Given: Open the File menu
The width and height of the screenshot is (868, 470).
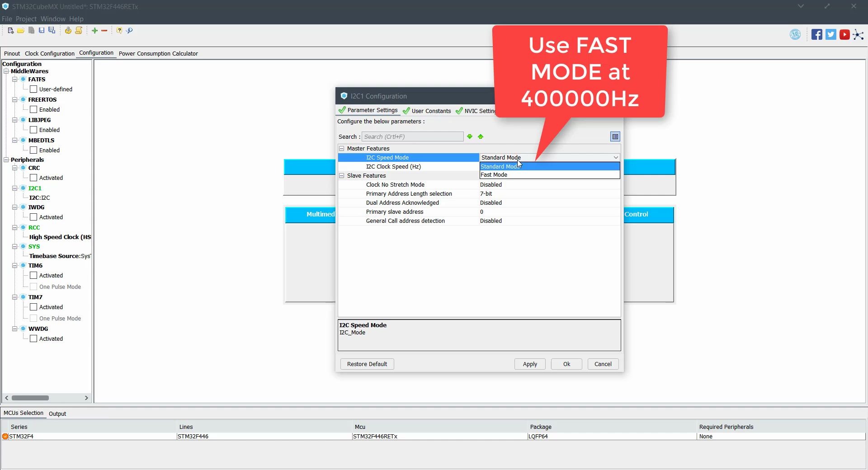Looking at the screenshot, I should coord(7,19).
